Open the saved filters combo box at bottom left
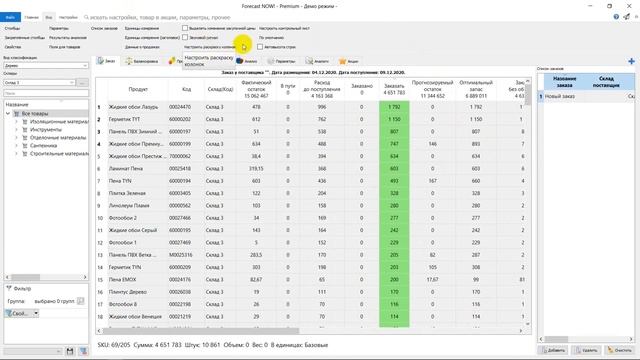Screen dimensions: 640x360 click(x=33, y=351)
